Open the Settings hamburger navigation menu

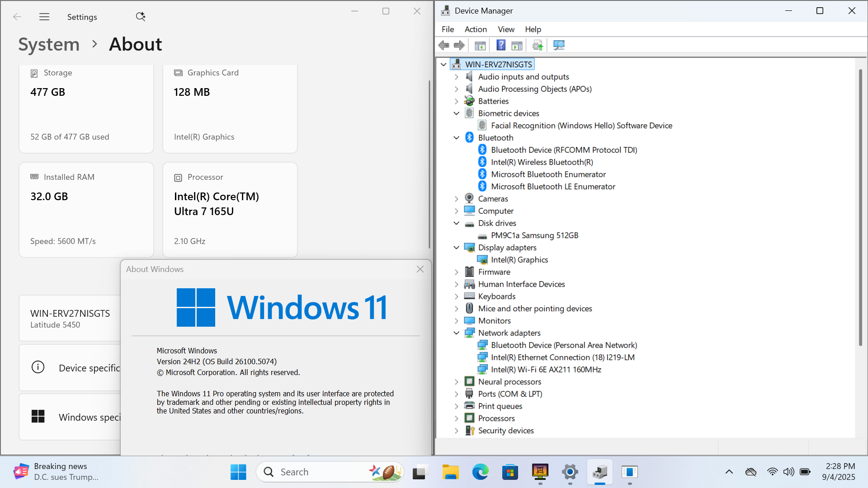pyautogui.click(x=44, y=17)
